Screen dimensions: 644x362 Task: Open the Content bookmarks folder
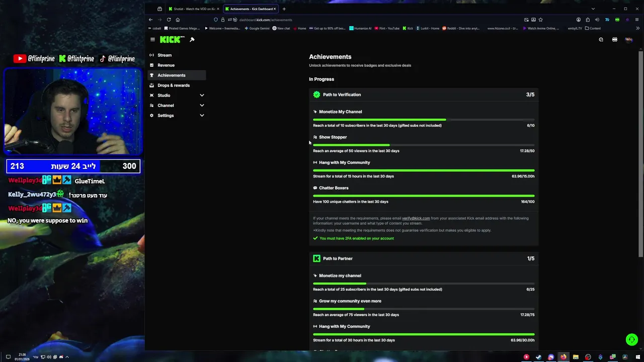point(593,28)
